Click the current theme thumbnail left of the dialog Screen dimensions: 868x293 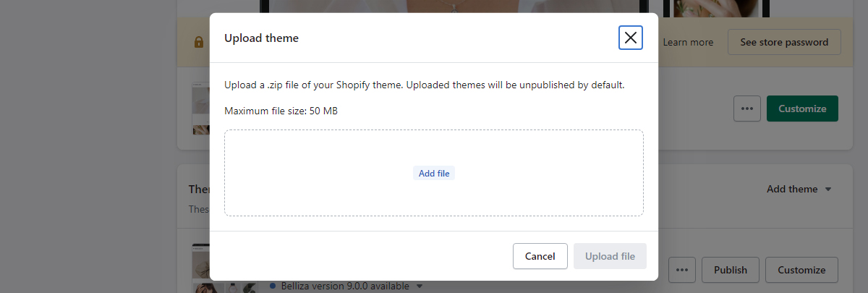(201, 109)
